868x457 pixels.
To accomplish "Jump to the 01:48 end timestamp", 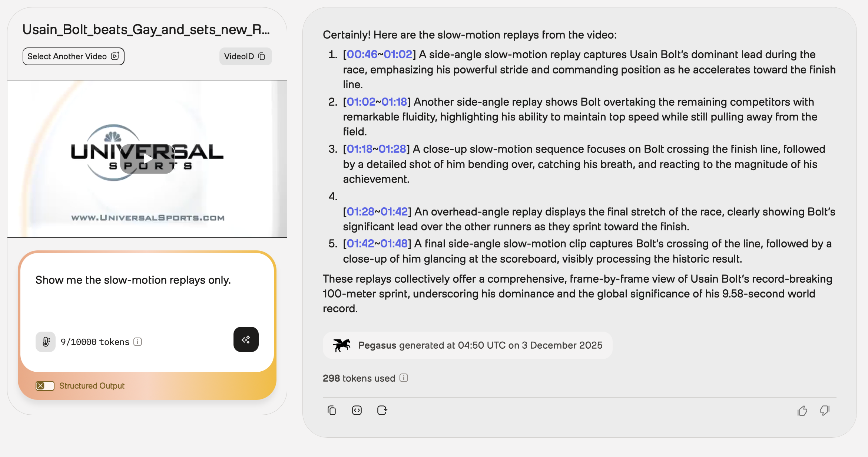I will coord(394,244).
